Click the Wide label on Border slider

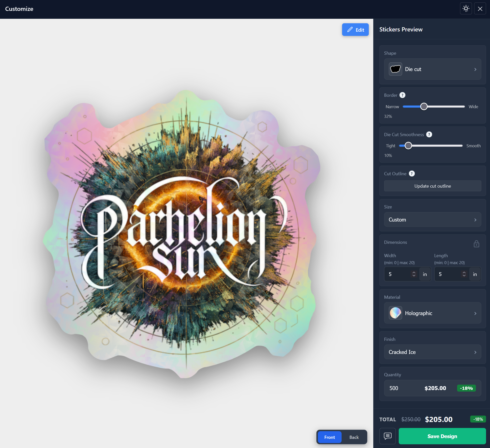pos(473,106)
